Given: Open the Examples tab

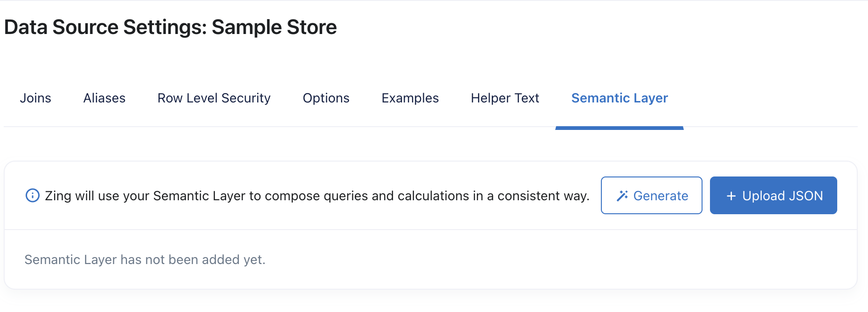Looking at the screenshot, I should tap(410, 98).
